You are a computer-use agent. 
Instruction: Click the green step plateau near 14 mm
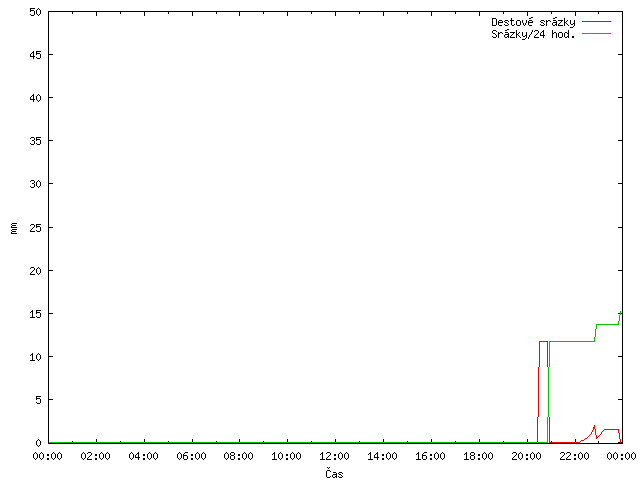[607, 324]
